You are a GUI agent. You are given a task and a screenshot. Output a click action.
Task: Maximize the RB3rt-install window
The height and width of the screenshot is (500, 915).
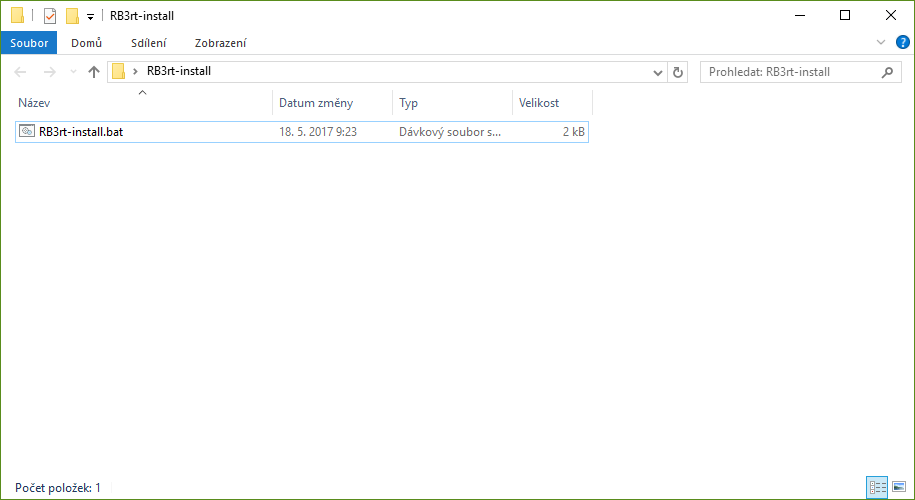[x=845, y=15]
